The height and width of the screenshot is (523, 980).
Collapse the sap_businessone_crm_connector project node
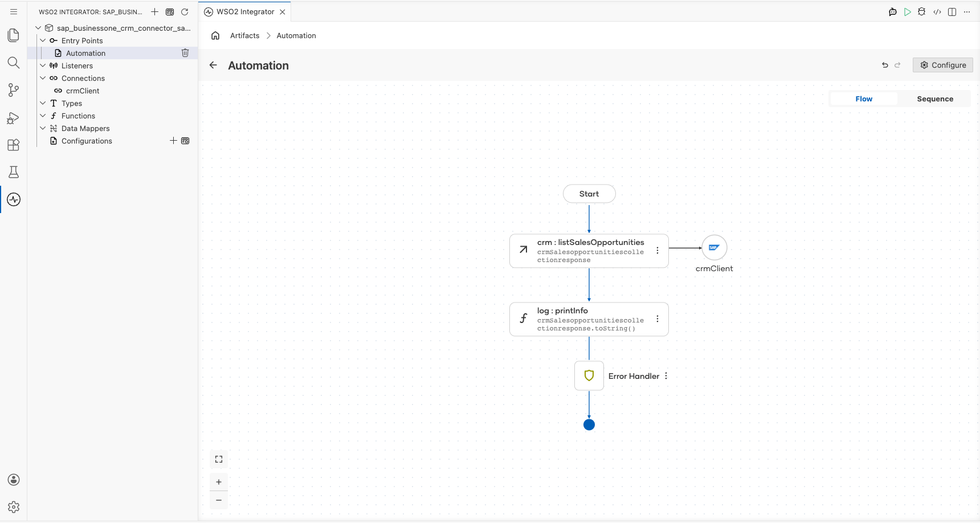click(x=38, y=28)
